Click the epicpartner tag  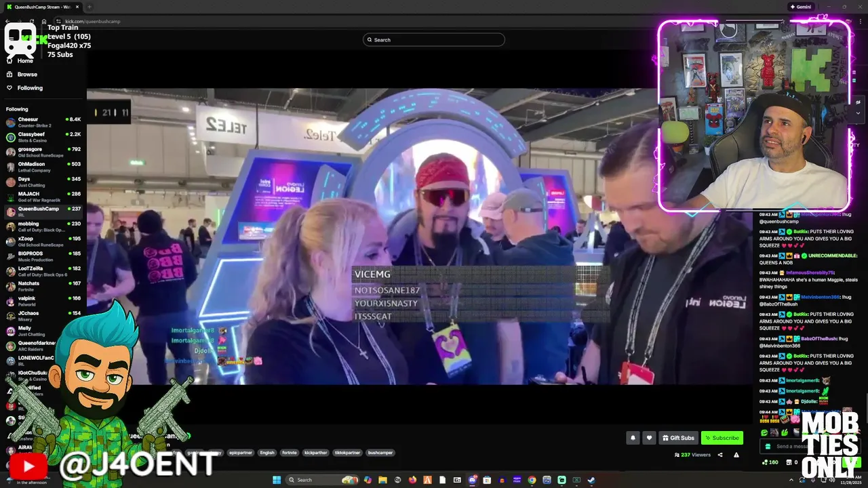tap(241, 453)
